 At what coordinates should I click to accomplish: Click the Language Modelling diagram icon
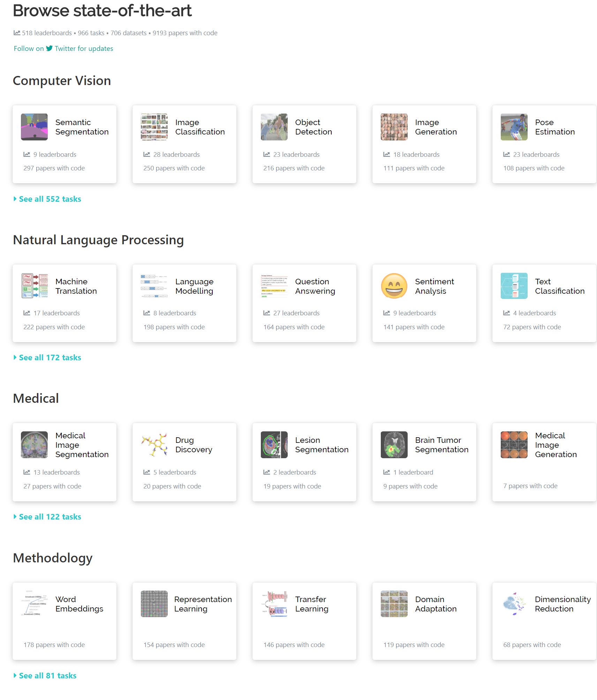click(154, 286)
